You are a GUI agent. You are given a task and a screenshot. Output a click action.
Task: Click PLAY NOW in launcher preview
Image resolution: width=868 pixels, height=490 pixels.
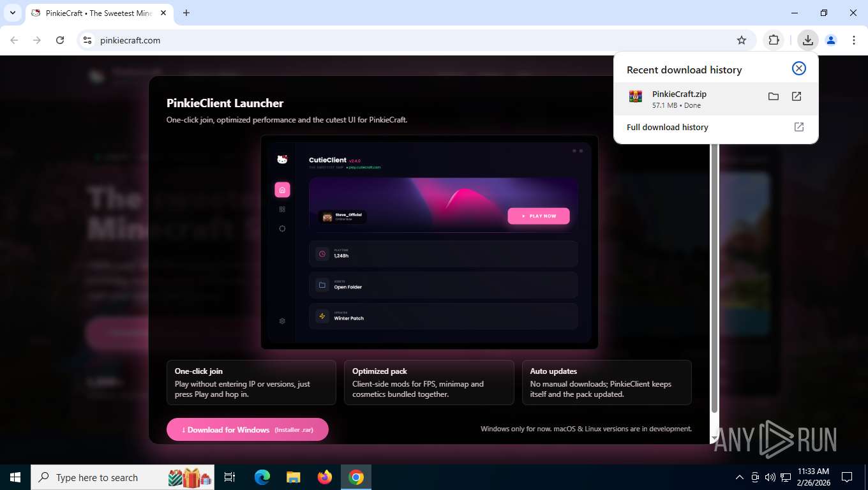click(x=539, y=216)
